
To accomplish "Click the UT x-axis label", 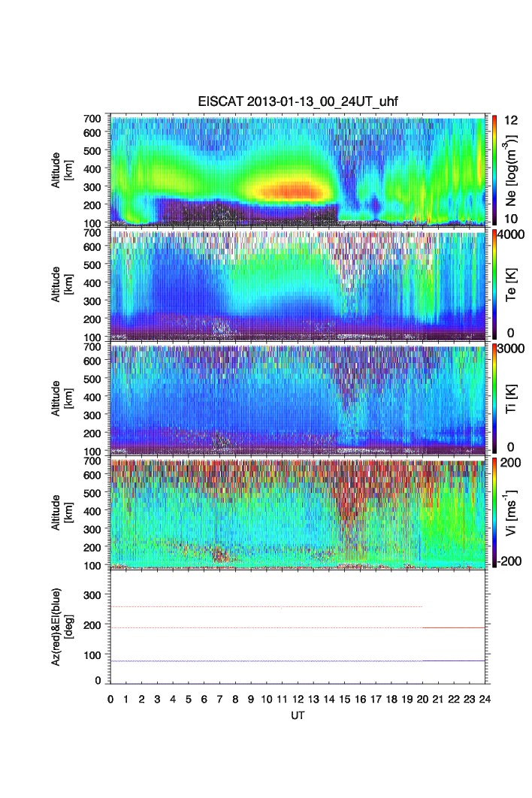I will point(298,715).
